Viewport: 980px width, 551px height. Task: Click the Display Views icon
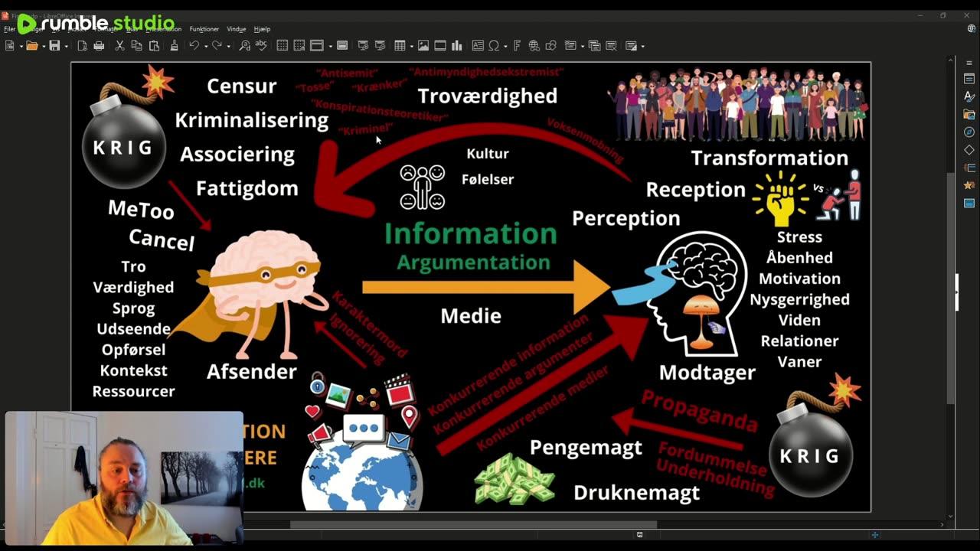point(316,46)
